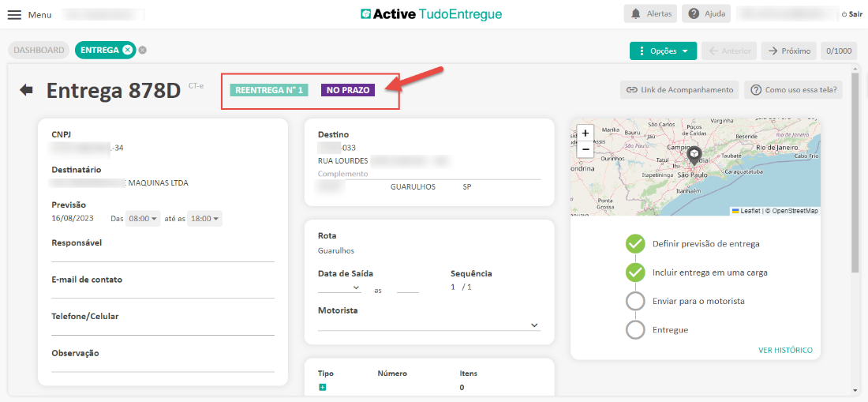The width and height of the screenshot is (868, 402).
Task: Close the ENTREGA tab with its X
Action: (128, 50)
